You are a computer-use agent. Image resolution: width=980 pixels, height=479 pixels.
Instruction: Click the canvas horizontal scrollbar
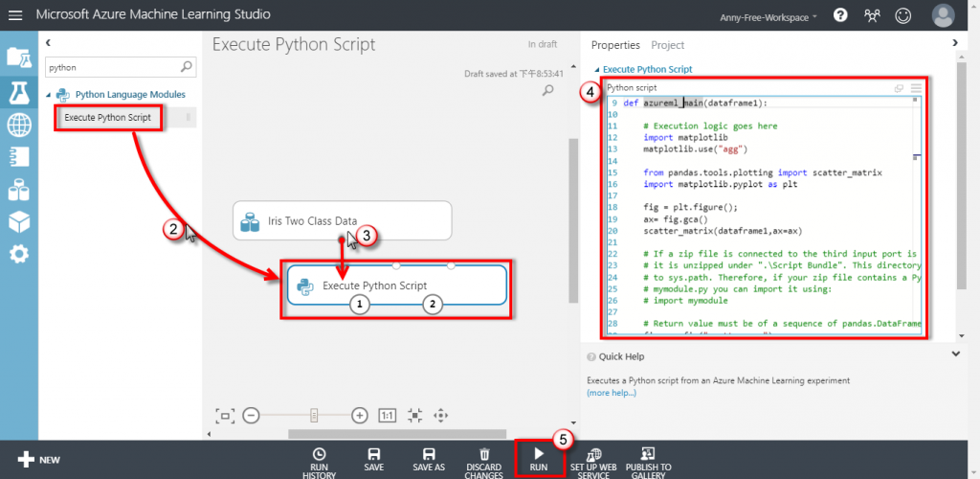tap(397, 433)
